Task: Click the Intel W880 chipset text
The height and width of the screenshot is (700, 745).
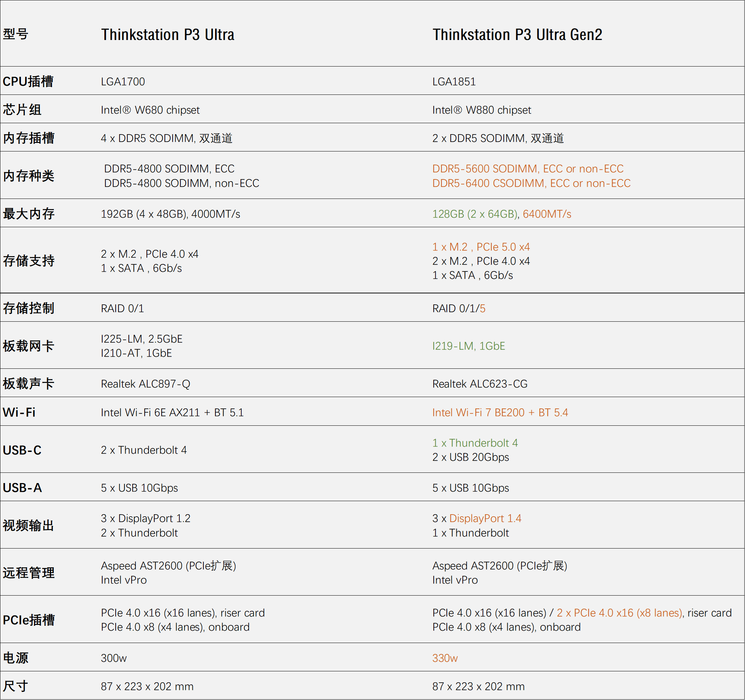Action: pos(481,110)
